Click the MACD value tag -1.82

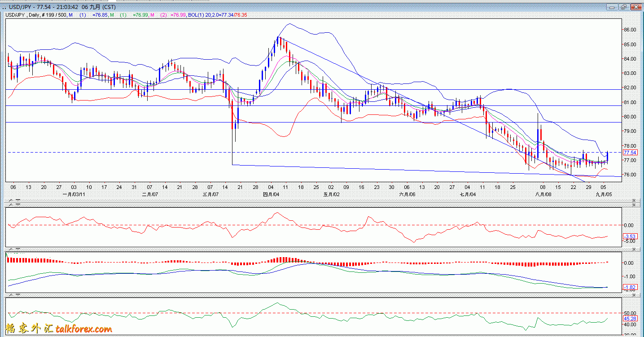click(630, 287)
